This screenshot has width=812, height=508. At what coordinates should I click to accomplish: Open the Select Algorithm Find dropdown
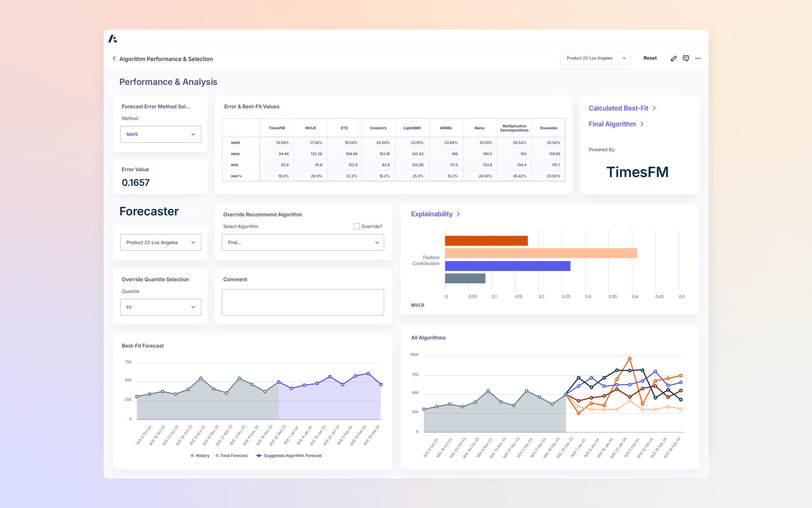(303, 242)
